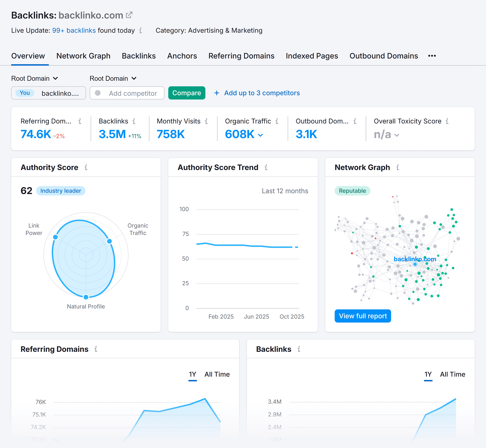
Task: Switch to the Anchors tab
Action: coord(182,56)
